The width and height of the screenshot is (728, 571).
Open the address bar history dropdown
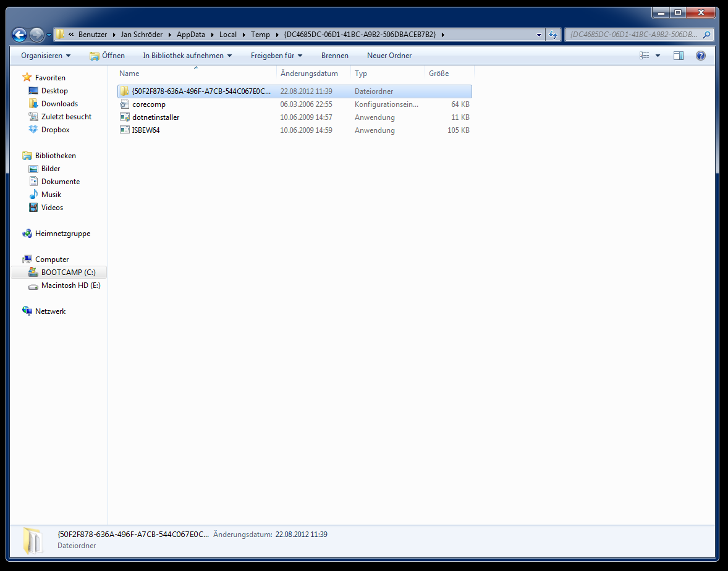click(539, 35)
